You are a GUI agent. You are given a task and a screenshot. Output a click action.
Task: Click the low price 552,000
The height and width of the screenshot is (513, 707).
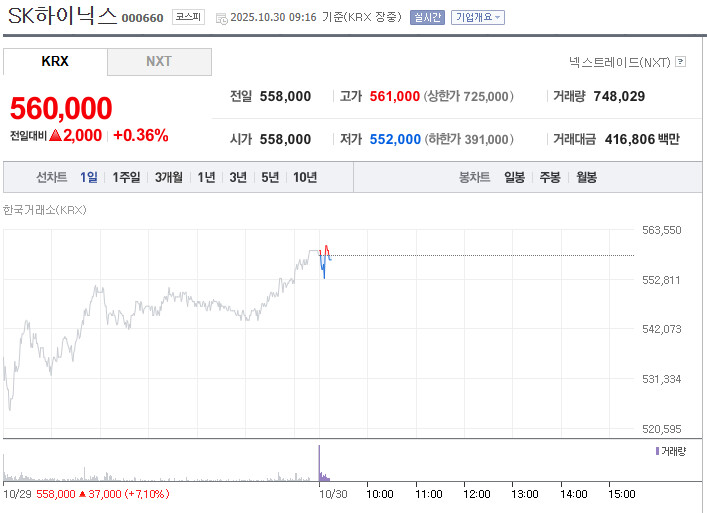tap(395, 139)
